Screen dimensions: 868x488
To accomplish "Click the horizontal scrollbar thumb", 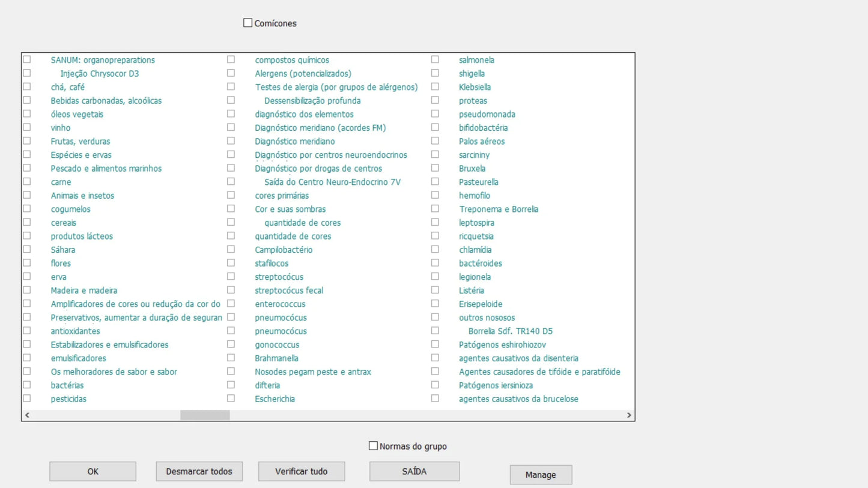I will tap(205, 415).
